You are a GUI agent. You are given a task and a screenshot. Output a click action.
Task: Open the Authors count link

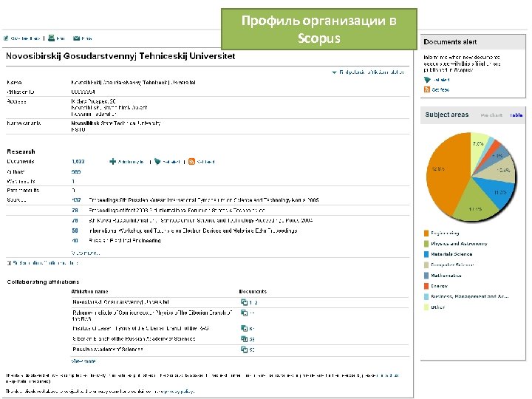[x=76, y=171]
